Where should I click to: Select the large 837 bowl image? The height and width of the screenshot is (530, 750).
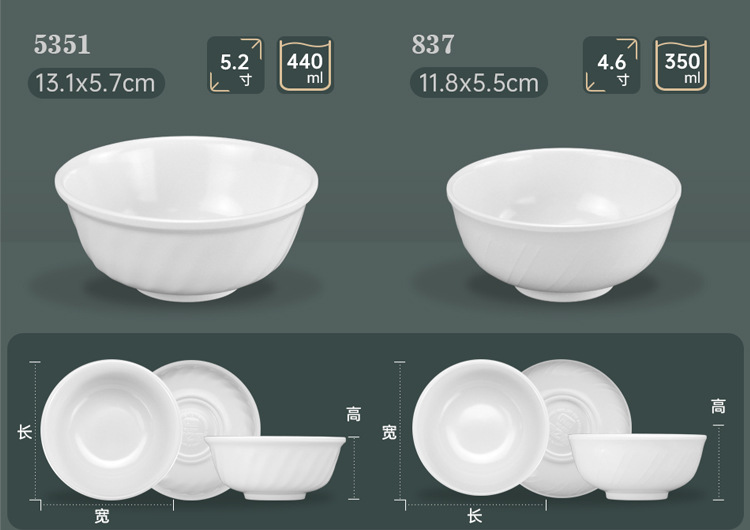tap(564, 224)
